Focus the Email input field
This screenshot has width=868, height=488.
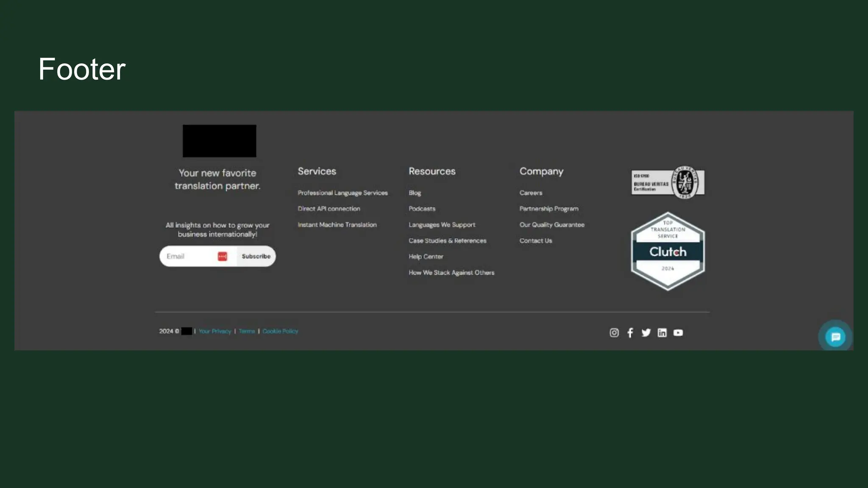point(186,256)
